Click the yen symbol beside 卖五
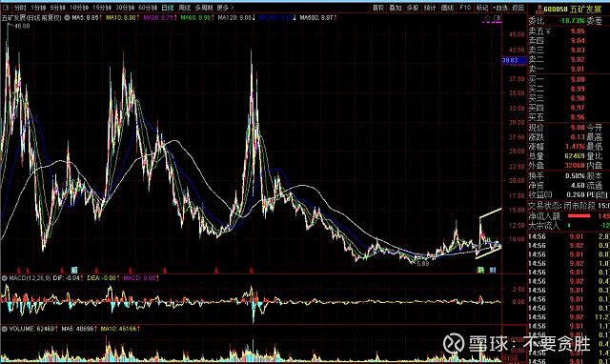This screenshot has height=364, width=610. (549, 31)
